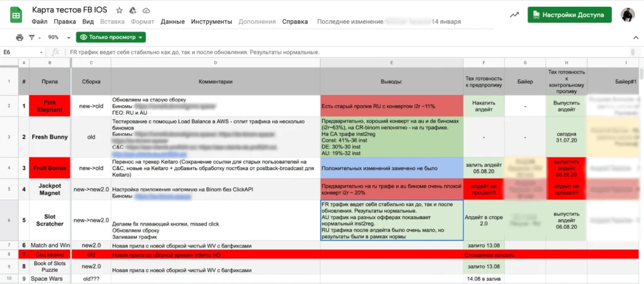Open the activity trend arrow icon

(x=514, y=14)
